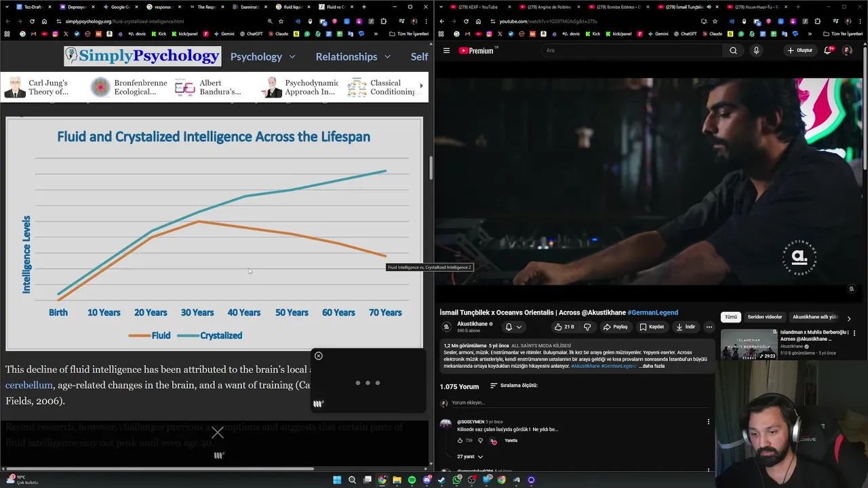868x488 pixels.
Task: Dislike the @SOSEYMEN comment
Action: point(481,441)
